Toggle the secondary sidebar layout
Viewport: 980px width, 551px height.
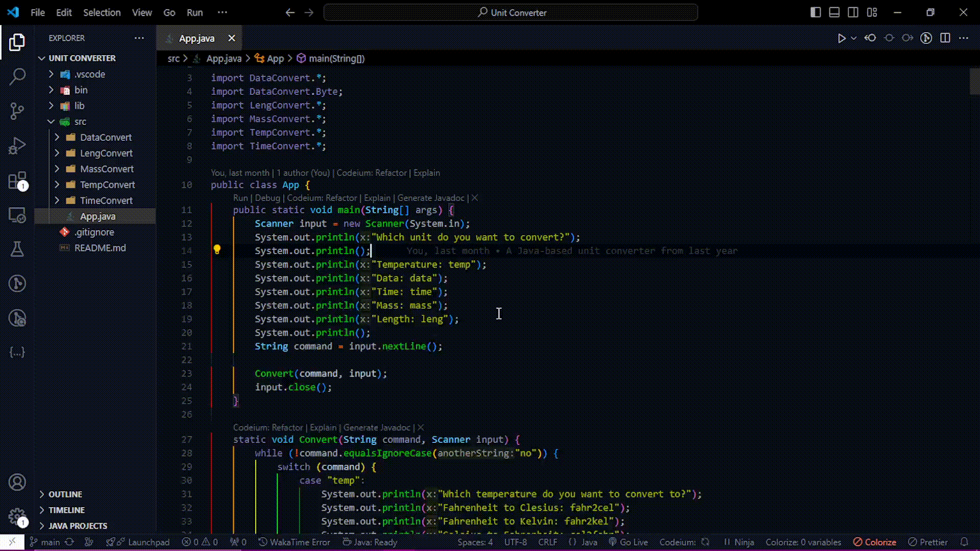(x=853, y=12)
